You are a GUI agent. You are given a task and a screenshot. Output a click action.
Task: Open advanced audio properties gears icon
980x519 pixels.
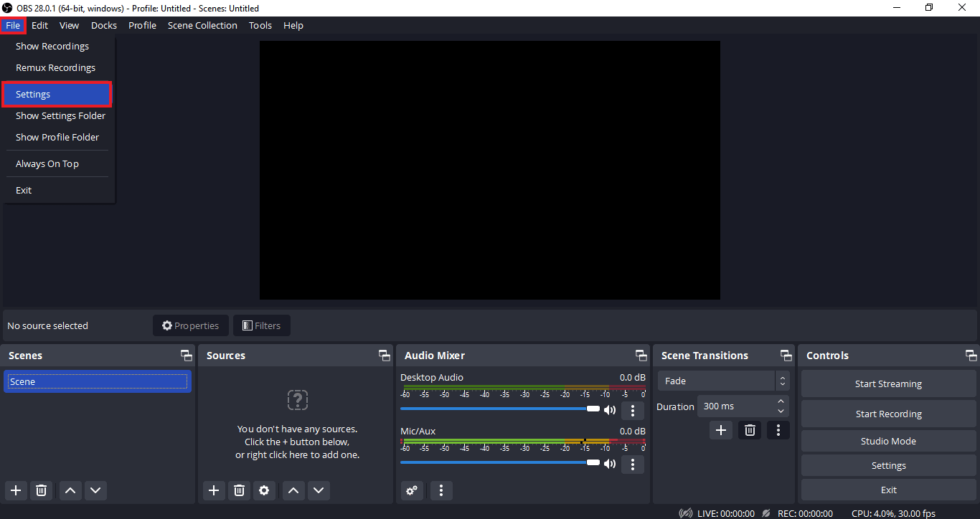pyautogui.click(x=412, y=490)
